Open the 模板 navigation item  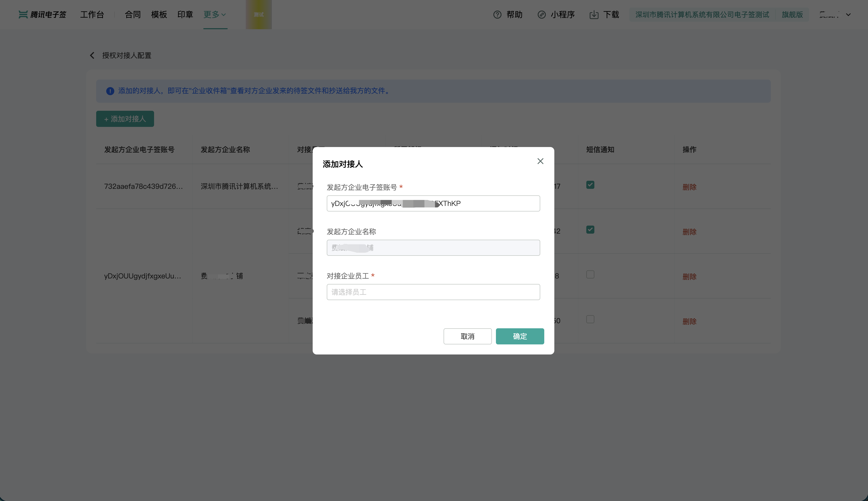[159, 14]
